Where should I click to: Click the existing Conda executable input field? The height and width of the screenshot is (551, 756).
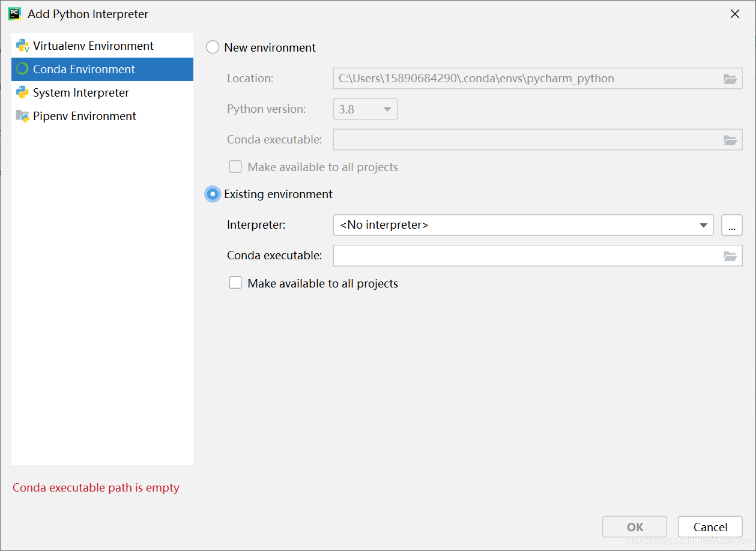[x=525, y=256]
